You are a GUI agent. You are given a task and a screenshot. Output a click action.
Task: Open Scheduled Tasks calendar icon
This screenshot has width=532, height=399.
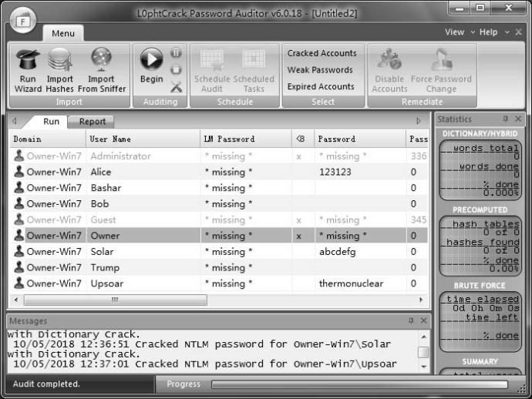254,60
